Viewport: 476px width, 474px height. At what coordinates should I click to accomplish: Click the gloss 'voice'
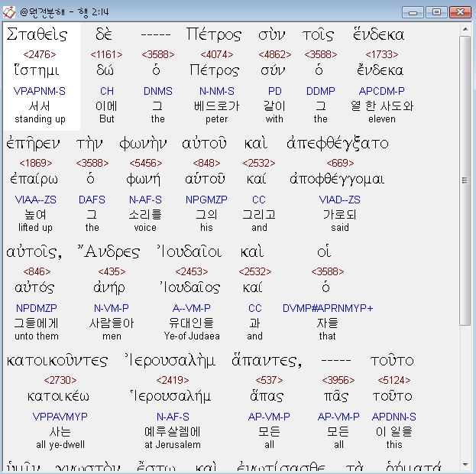tap(145, 227)
